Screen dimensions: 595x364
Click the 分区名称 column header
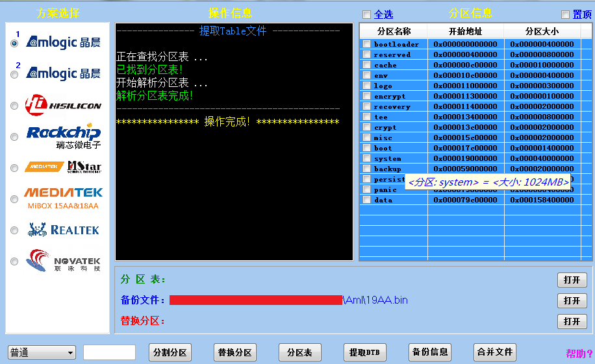tap(394, 31)
